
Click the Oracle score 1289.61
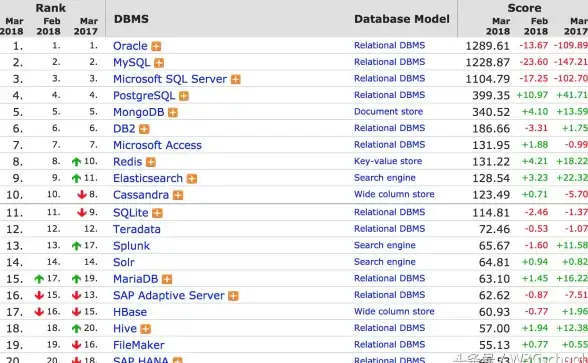pyautogui.click(x=488, y=46)
